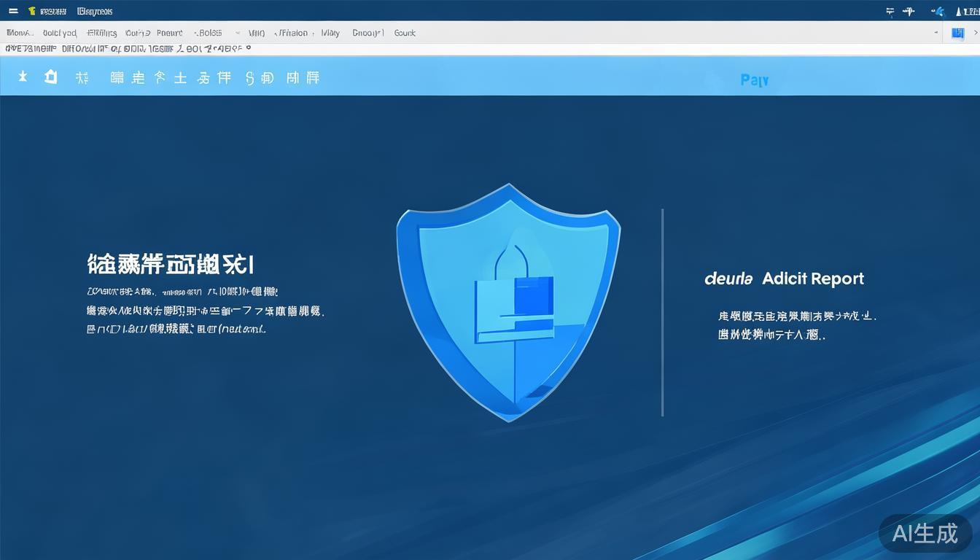Select the star bookmark icon on the toolbar

tap(23, 77)
